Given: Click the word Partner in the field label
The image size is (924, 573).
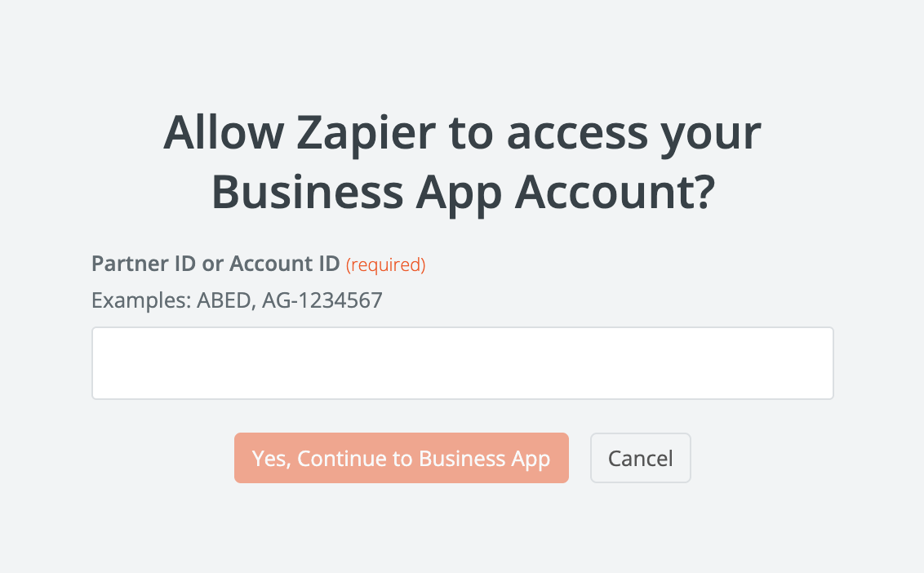Looking at the screenshot, I should [124, 264].
